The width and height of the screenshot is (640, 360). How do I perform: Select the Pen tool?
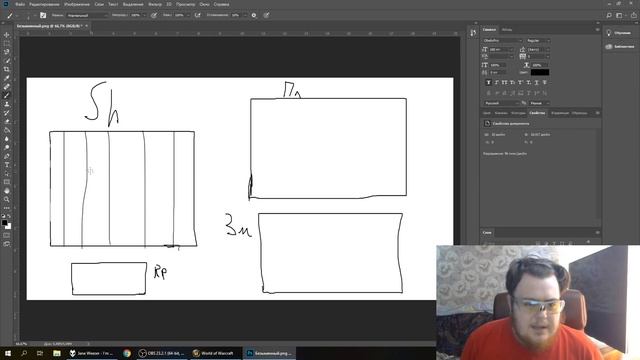tap(7, 156)
